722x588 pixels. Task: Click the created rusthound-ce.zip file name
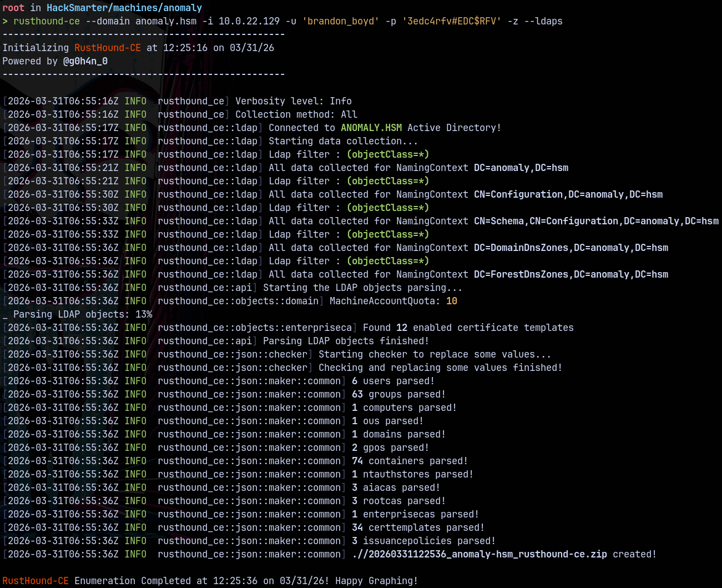click(479, 554)
